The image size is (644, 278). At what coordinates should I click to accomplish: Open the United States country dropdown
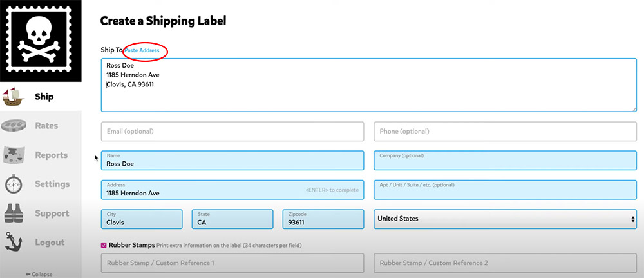point(505,219)
